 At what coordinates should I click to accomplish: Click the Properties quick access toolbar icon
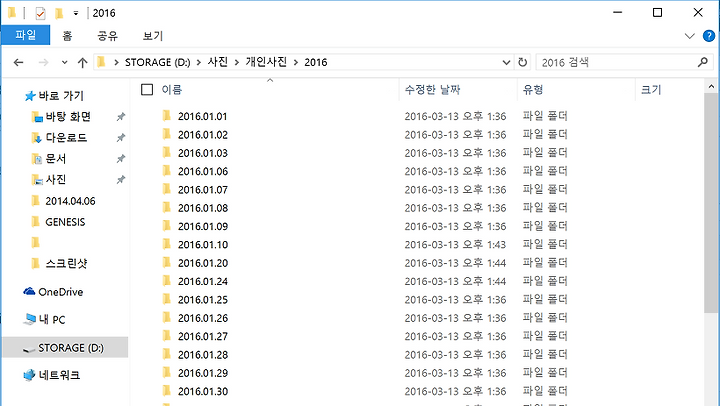pos(40,13)
